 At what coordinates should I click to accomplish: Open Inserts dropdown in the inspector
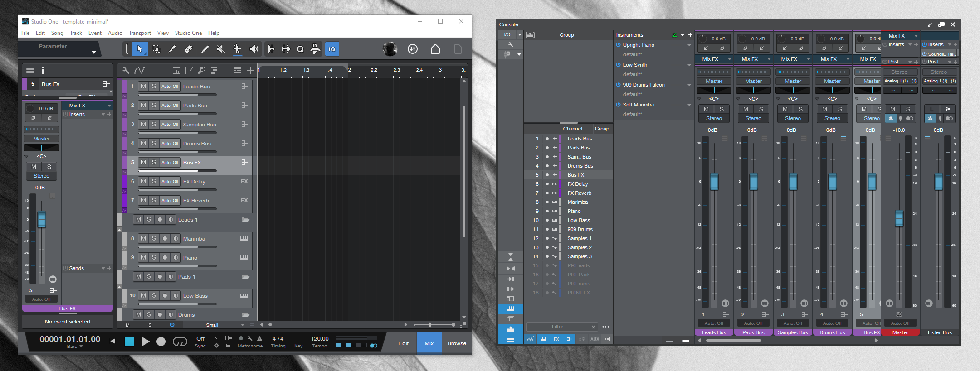point(103,114)
